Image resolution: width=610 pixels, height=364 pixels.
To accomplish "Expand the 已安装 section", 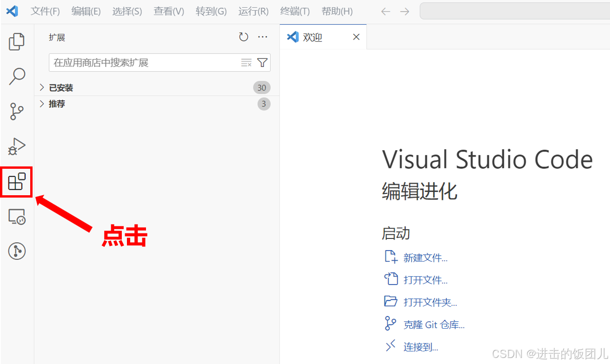I will coord(61,88).
